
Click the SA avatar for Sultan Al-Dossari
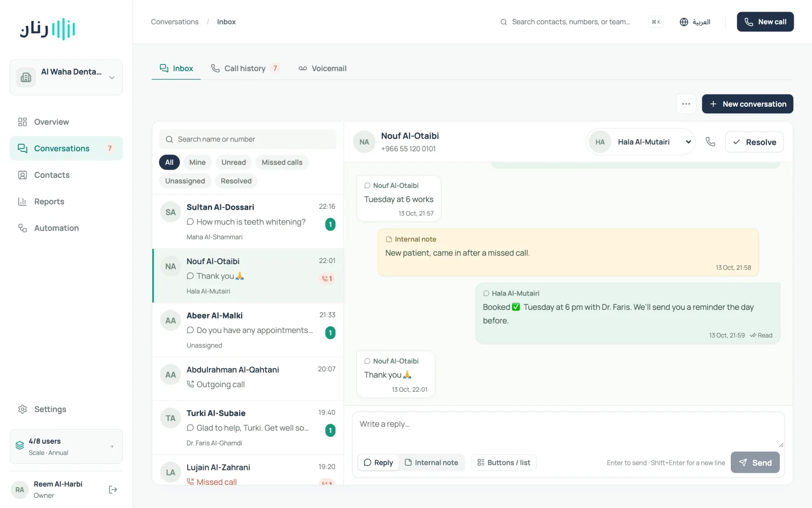click(171, 212)
